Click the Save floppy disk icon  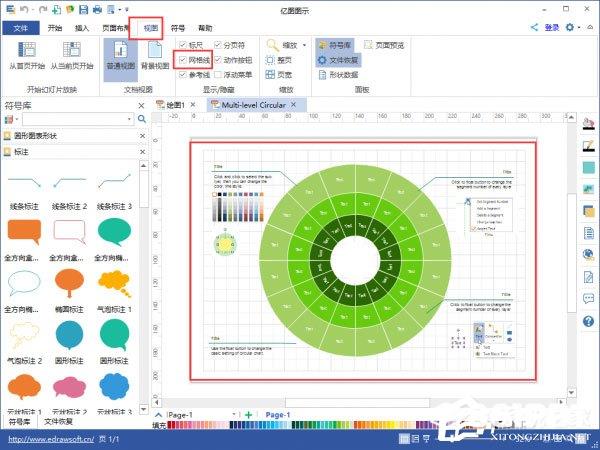coord(83,9)
